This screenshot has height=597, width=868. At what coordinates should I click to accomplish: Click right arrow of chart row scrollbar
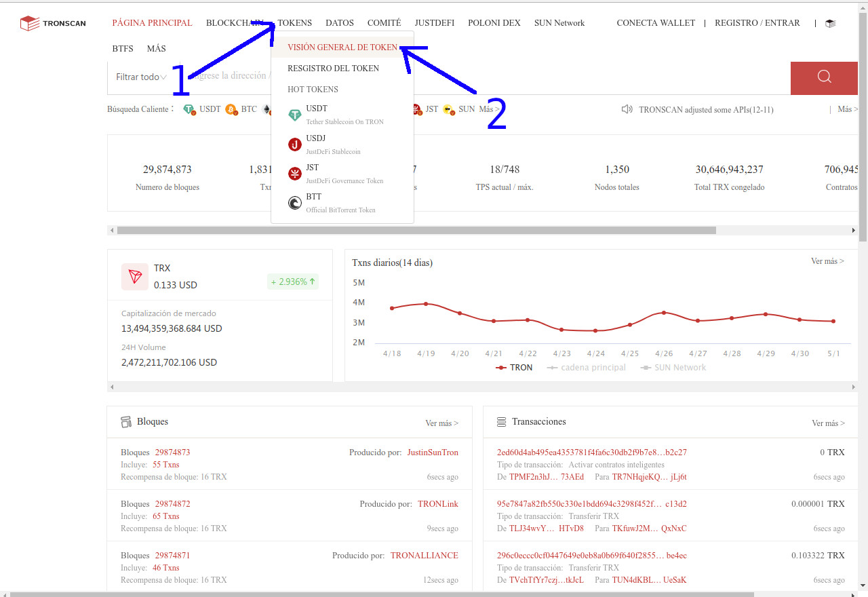point(854,387)
